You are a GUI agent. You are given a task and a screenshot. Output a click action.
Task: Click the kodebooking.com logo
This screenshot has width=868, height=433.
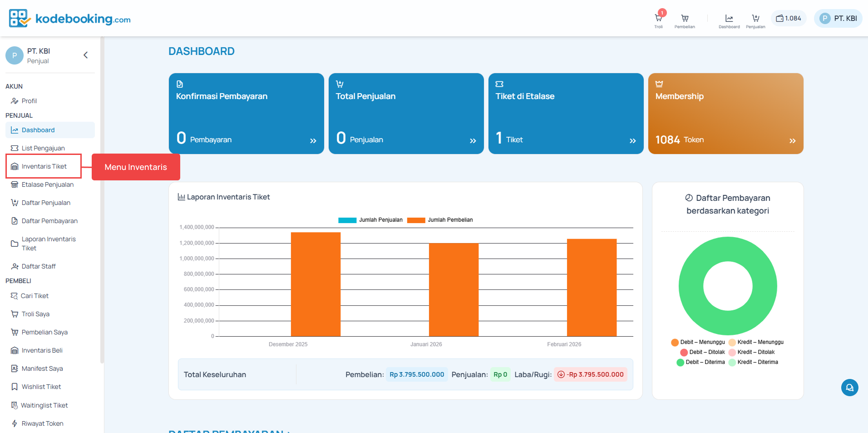pos(70,19)
